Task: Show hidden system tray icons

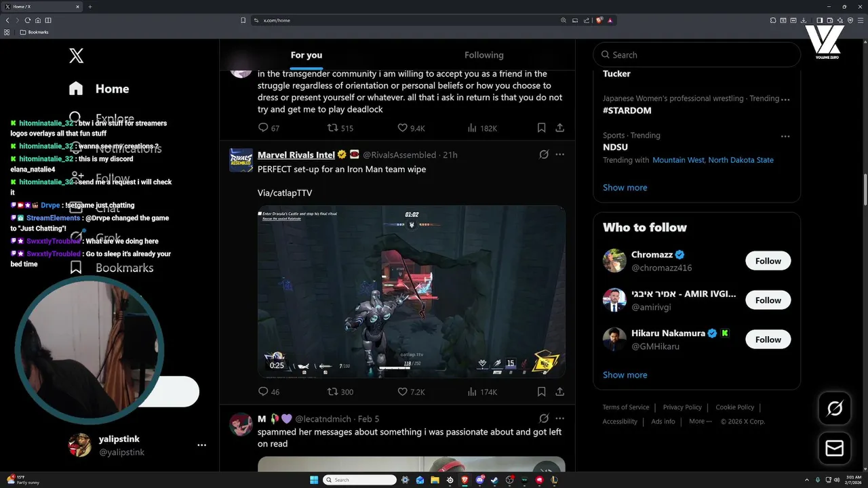Action: tap(807, 480)
